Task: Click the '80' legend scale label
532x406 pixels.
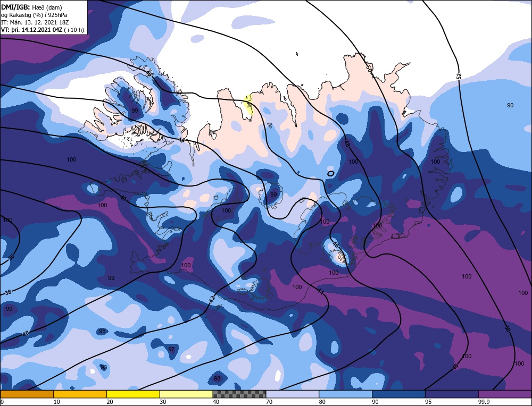Action: (x=322, y=402)
